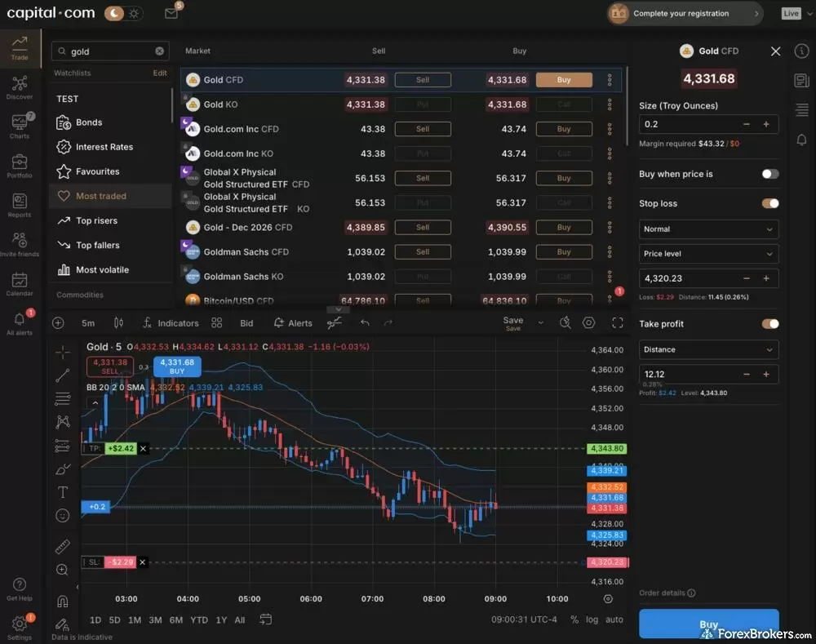This screenshot has height=644, width=816.
Task: Open the Discover section
Action: tap(20, 87)
